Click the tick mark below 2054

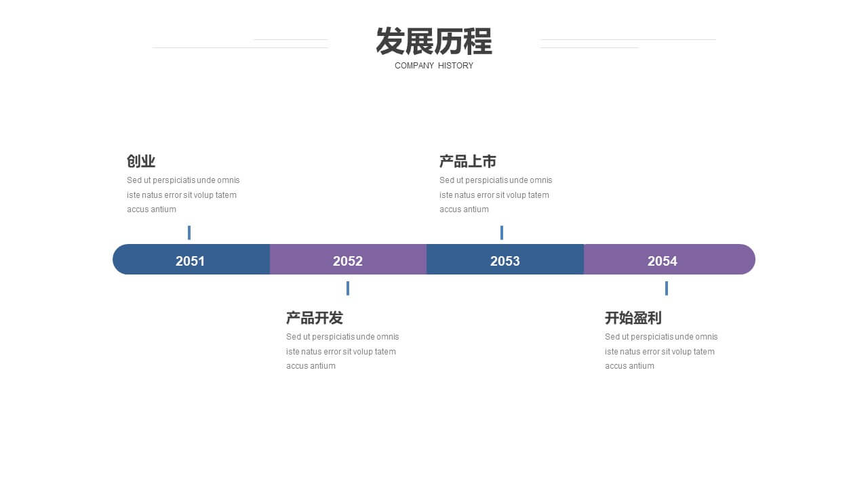point(667,288)
